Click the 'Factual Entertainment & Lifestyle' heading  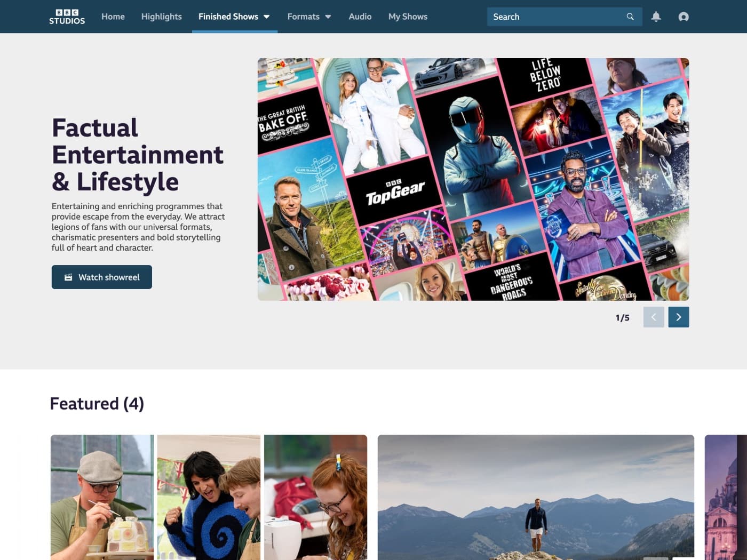coord(138,155)
